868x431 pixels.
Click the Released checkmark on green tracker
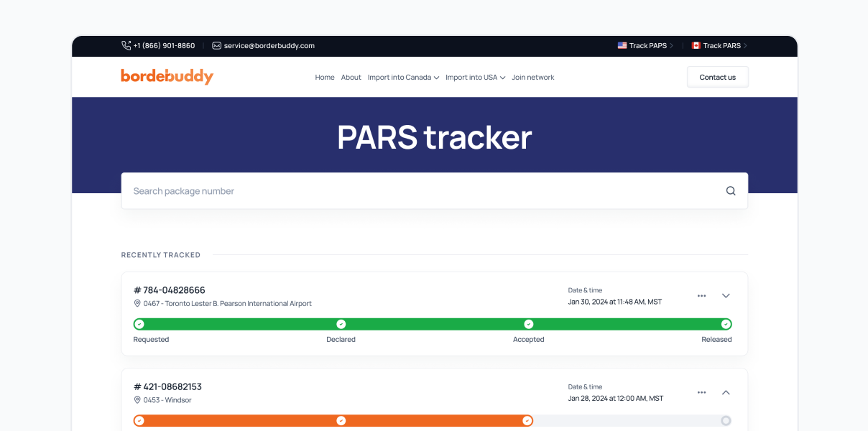point(726,324)
